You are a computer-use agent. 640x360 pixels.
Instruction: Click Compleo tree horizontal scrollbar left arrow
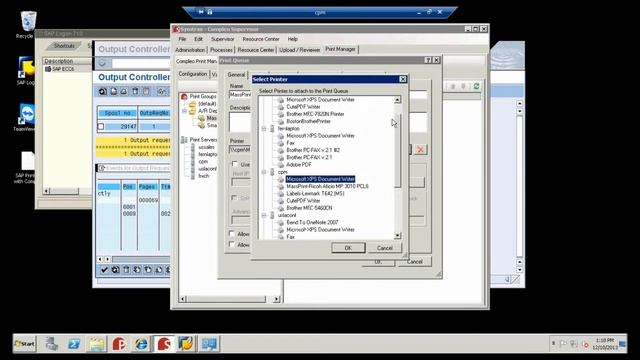(x=183, y=299)
